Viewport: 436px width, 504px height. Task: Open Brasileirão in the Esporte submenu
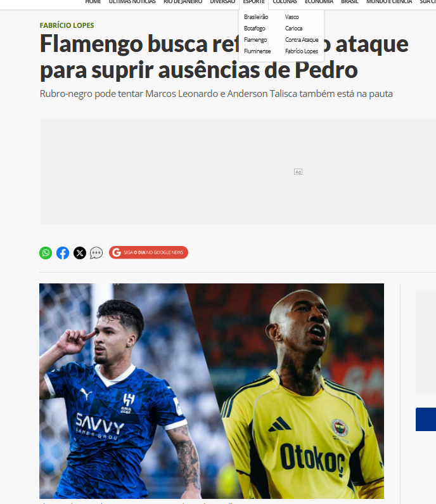[256, 17]
